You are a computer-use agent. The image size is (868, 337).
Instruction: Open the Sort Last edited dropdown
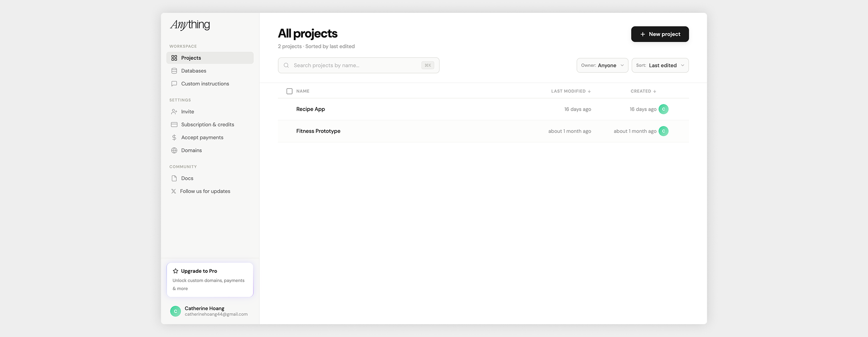tap(660, 65)
